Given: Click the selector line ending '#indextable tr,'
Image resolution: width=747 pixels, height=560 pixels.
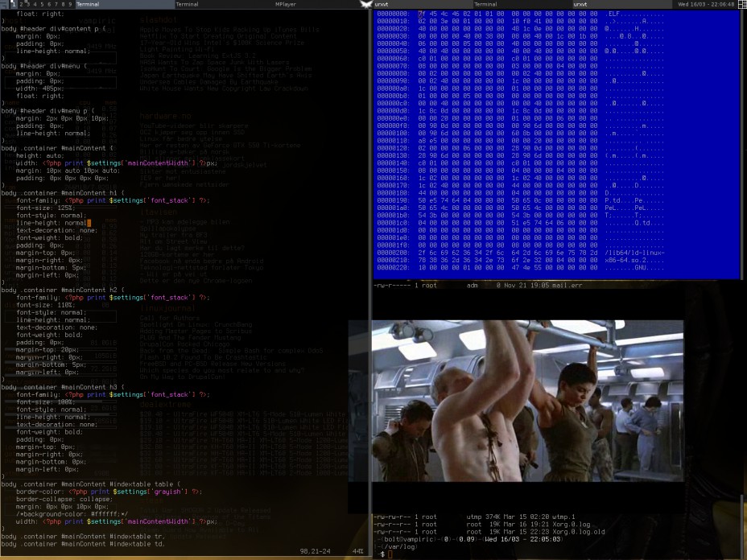Looking at the screenshot, I should click(x=83, y=537).
